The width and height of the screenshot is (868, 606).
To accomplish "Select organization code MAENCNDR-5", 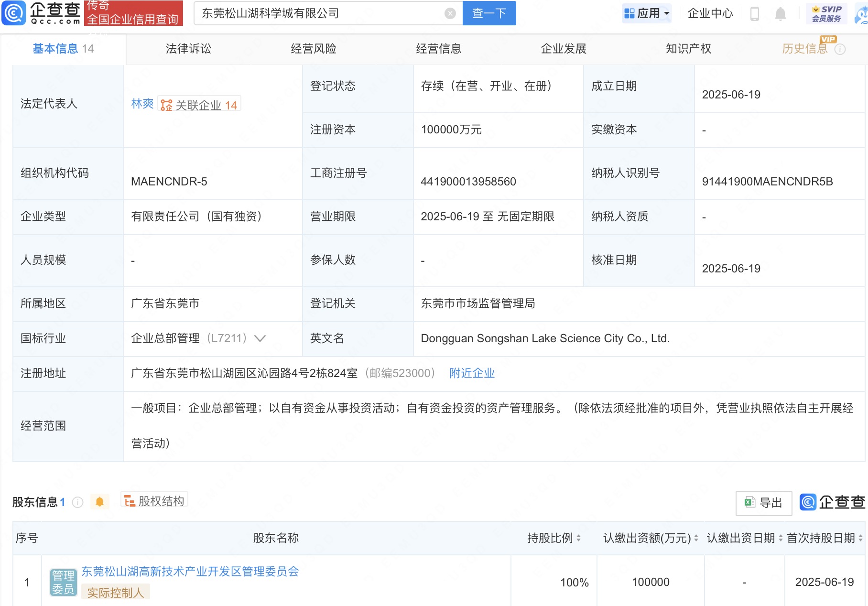I will (x=169, y=182).
